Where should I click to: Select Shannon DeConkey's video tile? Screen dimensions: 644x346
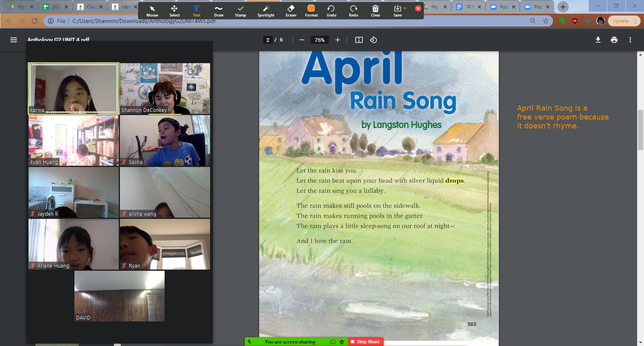click(x=165, y=89)
